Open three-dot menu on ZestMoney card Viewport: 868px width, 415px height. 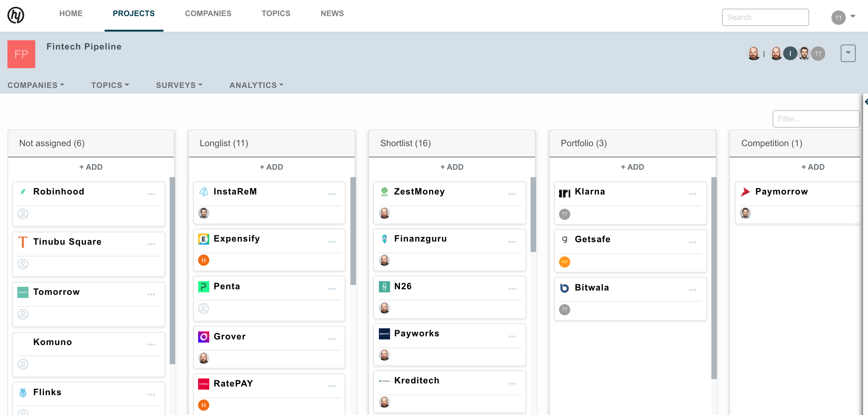pyautogui.click(x=512, y=194)
